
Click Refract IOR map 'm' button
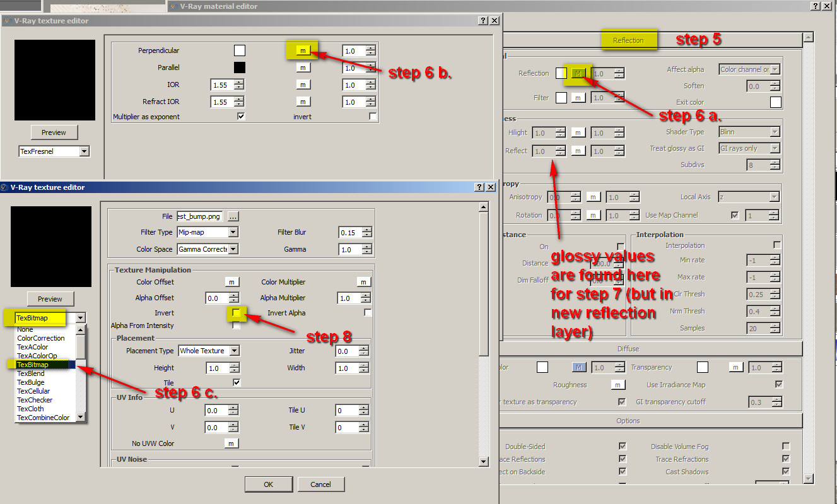click(303, 102)
